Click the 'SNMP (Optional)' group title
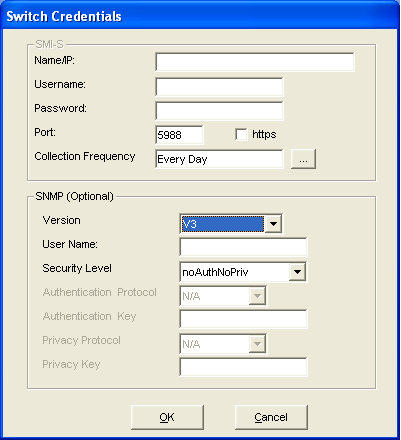The image size is (401, 440). point(74,196)
